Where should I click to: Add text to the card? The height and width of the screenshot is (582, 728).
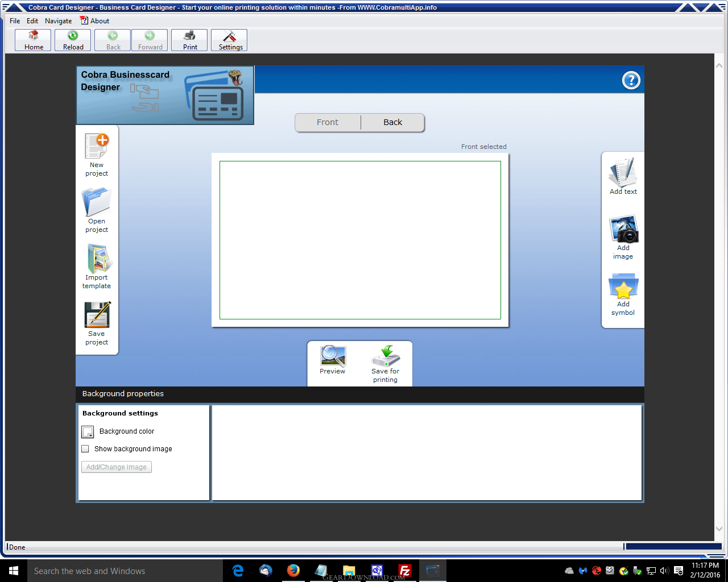tap(623, 177)
